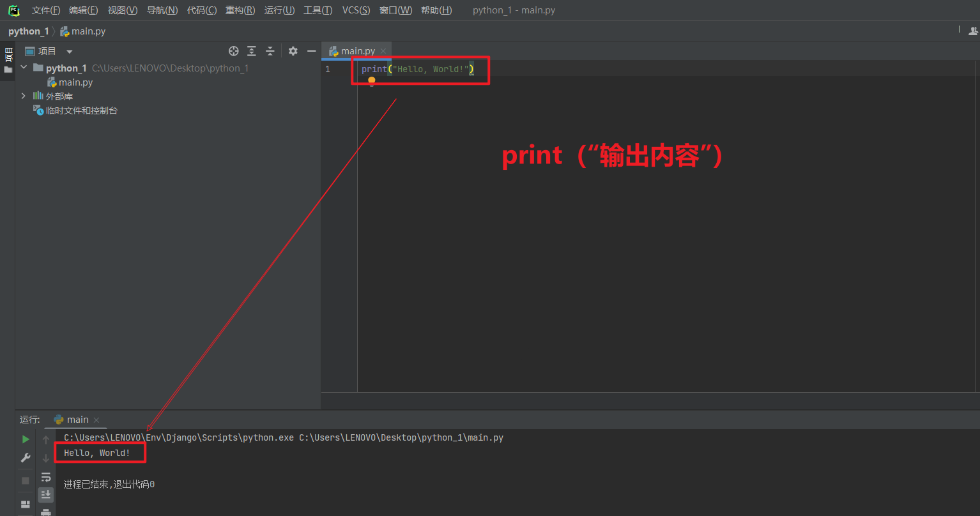
Task: Click the PyCharm logo icon in title bar
Action: pyautogui.click(x=13, y=10)
